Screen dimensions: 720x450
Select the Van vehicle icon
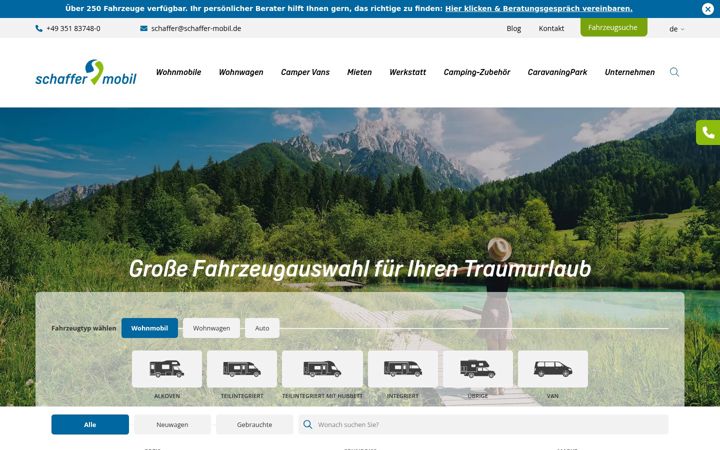pos(553,369)
